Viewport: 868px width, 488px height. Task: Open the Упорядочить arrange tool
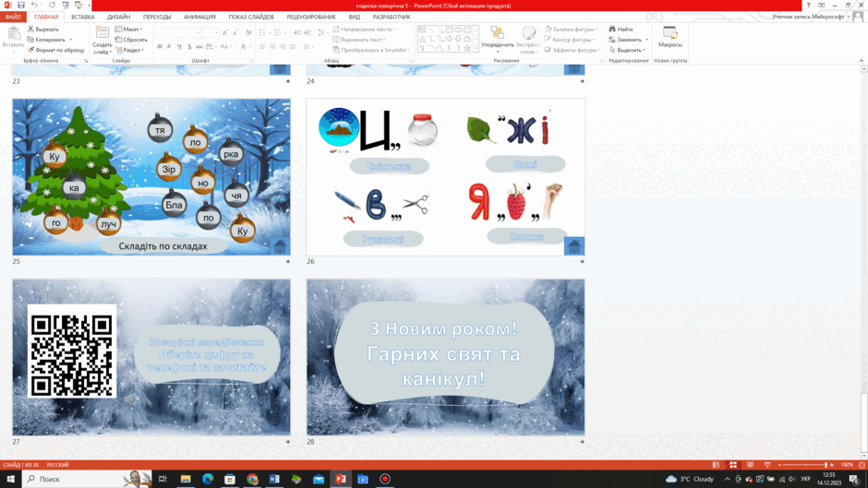click(497, 38)
